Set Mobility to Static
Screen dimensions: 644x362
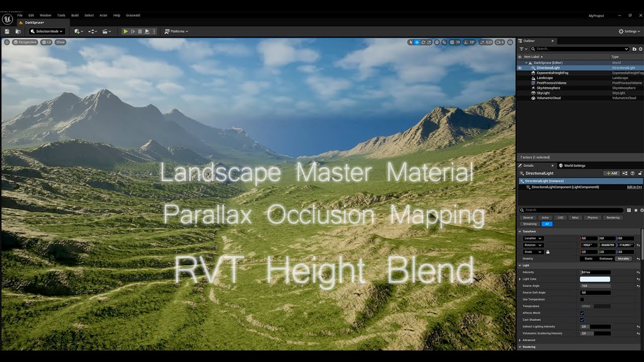(x=588, y=258)
